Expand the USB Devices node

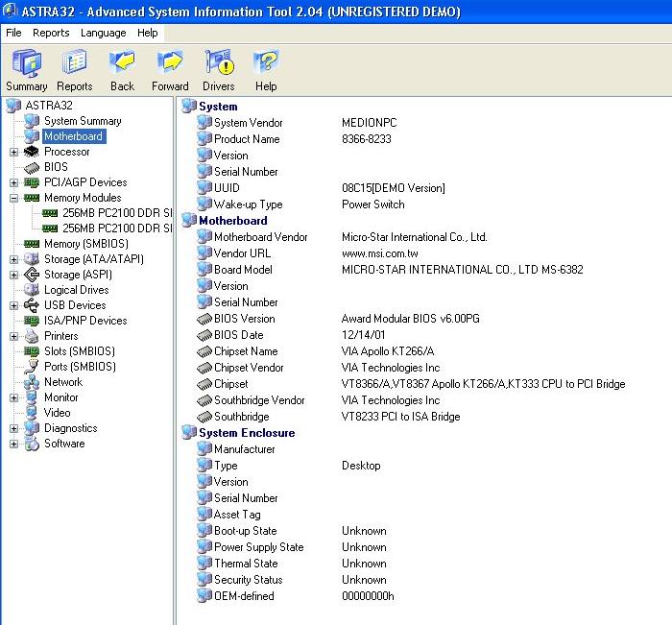pyautogui.click(x=13, y=305)
